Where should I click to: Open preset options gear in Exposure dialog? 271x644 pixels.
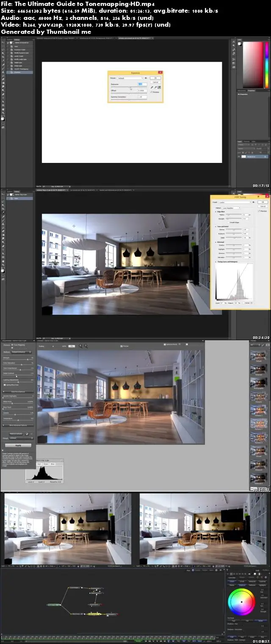(x=146, y=78)
